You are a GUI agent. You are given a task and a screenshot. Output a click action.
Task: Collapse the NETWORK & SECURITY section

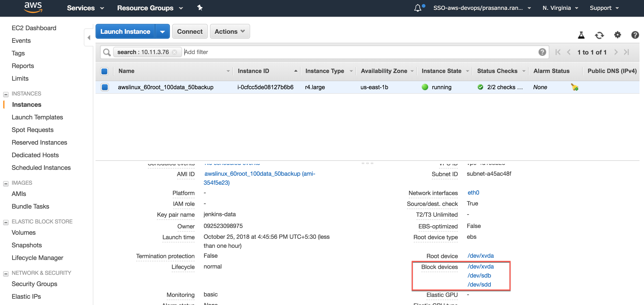tap(6, 274)
